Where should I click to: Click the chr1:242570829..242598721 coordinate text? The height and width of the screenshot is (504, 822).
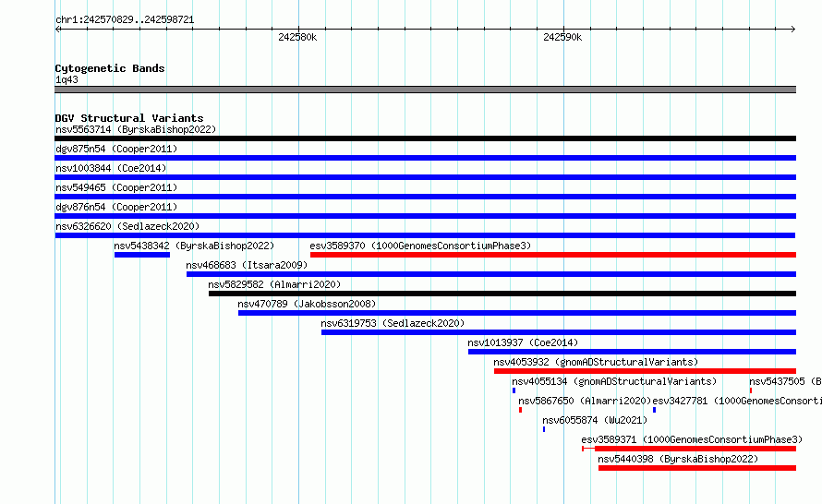coord(125,20)
